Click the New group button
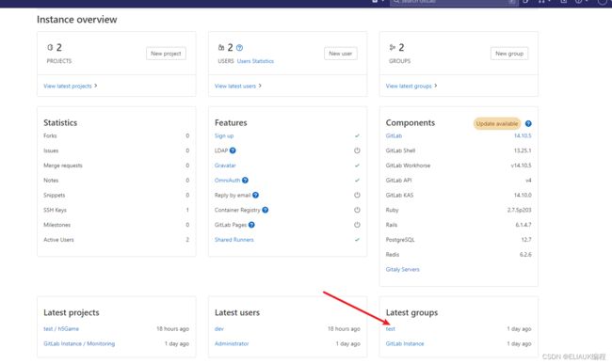 (509, 54)
